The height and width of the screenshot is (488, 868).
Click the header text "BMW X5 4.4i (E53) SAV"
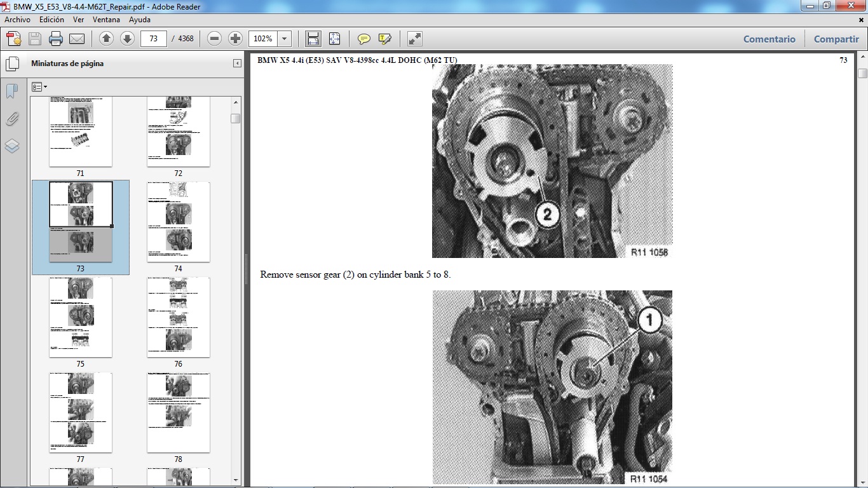coord(302,61)
